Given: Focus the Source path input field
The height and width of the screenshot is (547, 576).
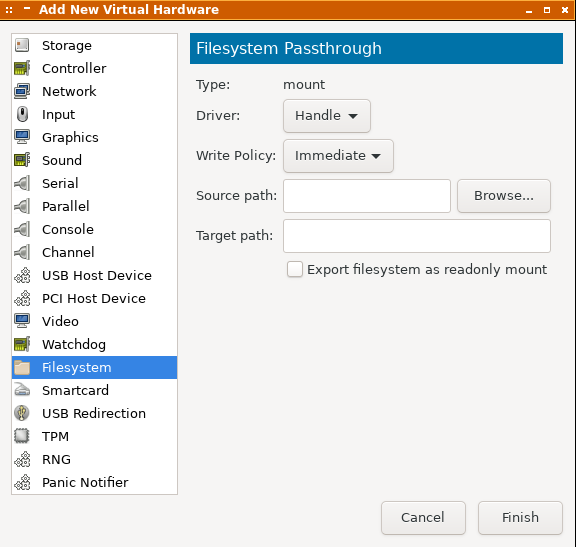Looking at the screenshot, I should [367, 196].
